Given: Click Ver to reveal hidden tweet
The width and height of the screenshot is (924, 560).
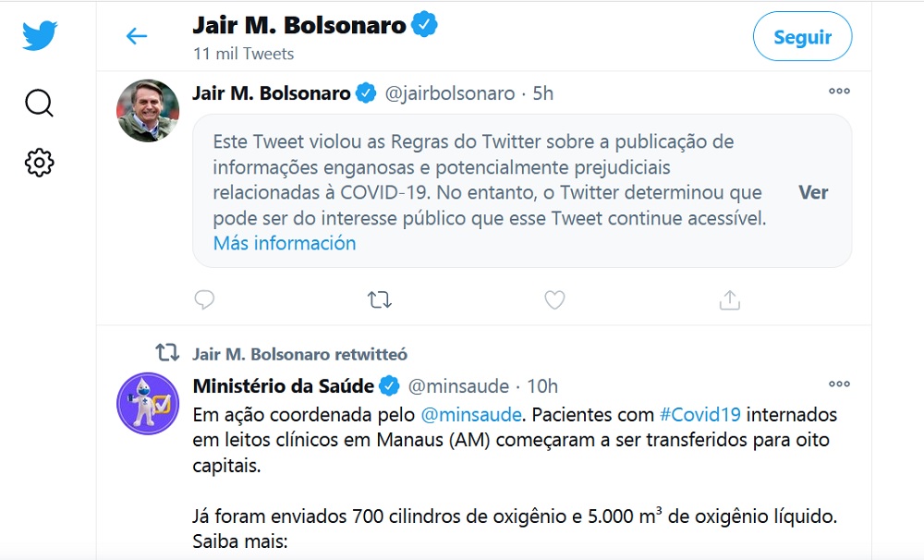Looking at the screenshot, I should [813, 192].
